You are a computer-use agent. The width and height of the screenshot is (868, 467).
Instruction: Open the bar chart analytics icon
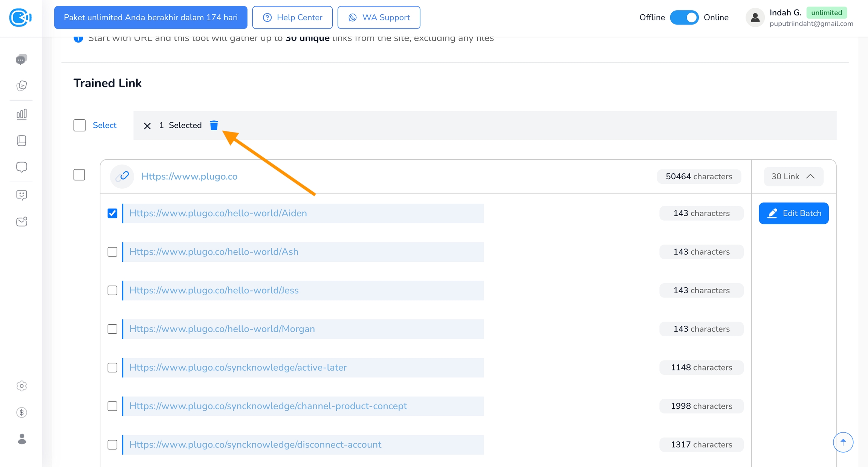[x=21, y=114]
